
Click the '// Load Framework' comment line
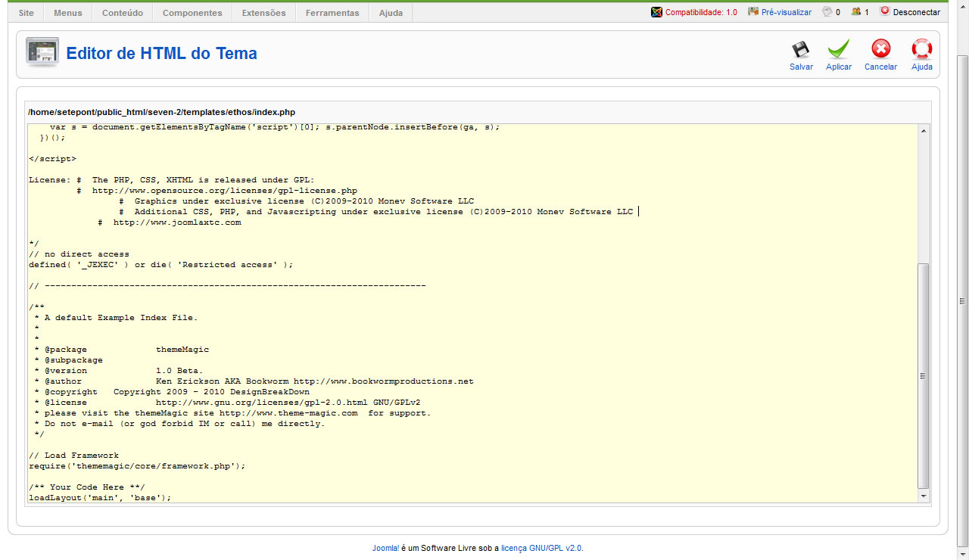click(73, 456)
